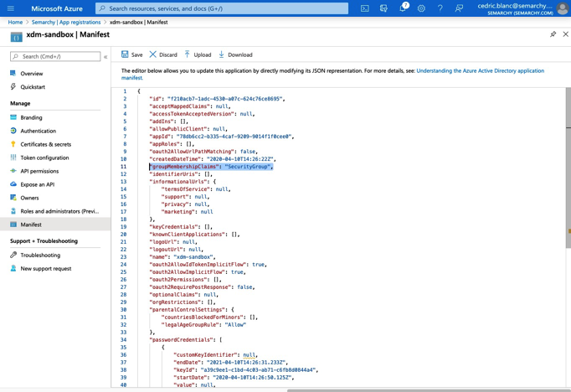Open Token configuration page

[44, 157]
